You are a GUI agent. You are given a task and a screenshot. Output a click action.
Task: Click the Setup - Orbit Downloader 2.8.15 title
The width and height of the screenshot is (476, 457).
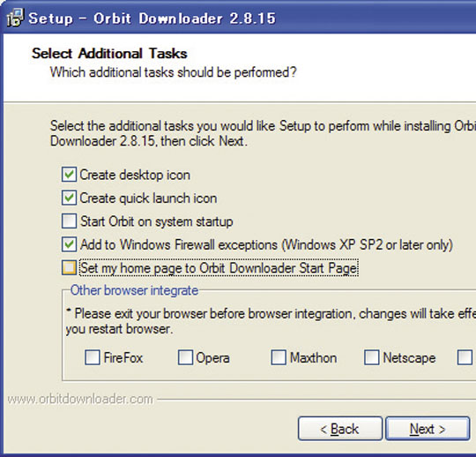point(152,19)
